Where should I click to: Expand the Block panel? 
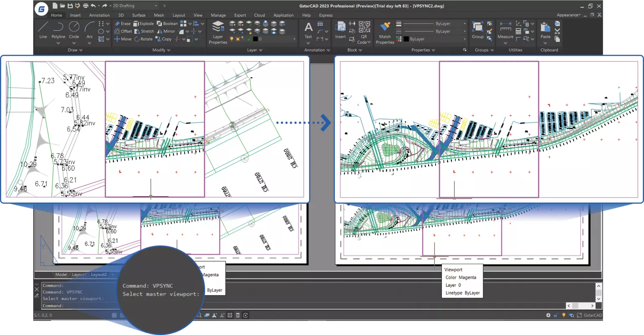pyautogui.click(x=355, y=50)
